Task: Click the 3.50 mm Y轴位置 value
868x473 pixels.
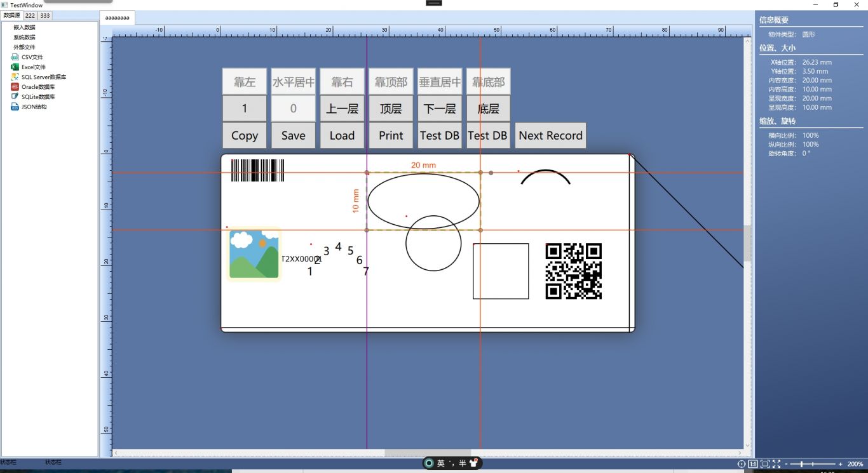Action: (x=815, y=71)
